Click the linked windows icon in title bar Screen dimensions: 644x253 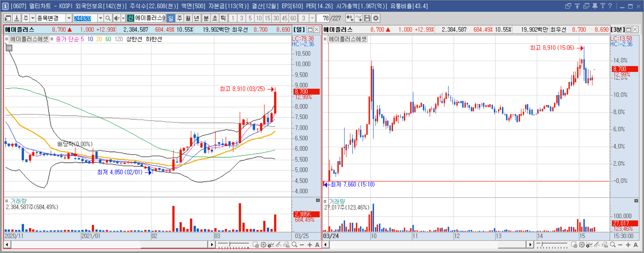click(x=568, y=6)
